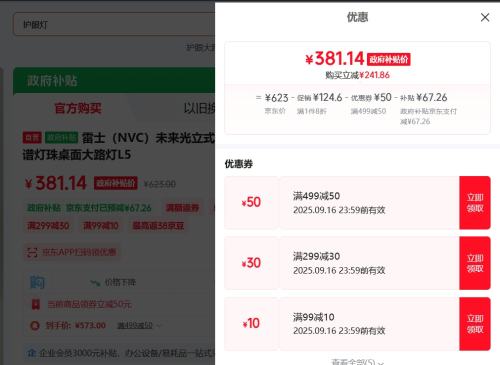This screenshot has width=500, height=365.
Task: Click the 满299减30 coupon card title
Action: point(316,256)
